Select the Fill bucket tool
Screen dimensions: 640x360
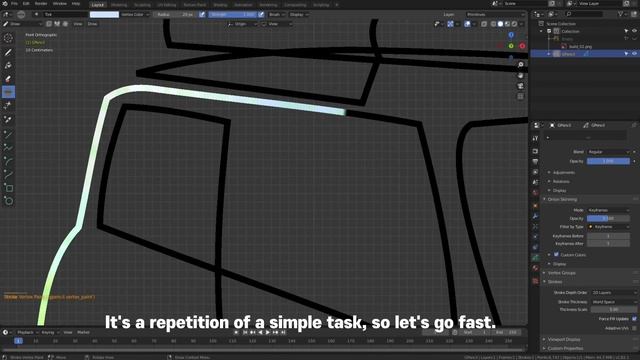(8, 65)
